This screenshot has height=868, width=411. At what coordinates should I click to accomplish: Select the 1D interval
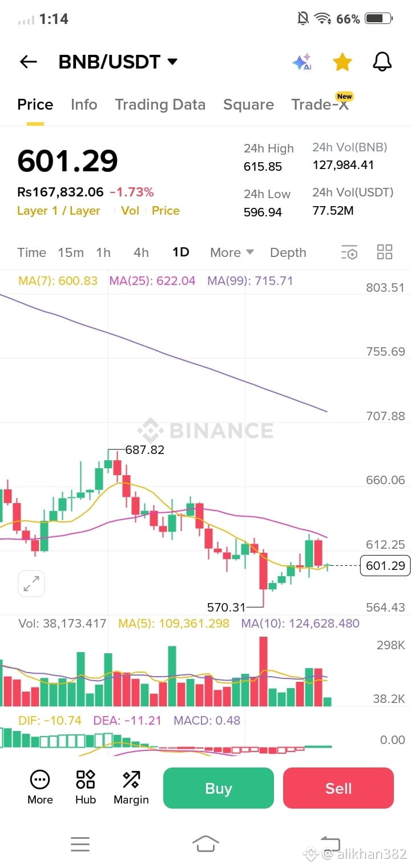[x=181, y=252]
